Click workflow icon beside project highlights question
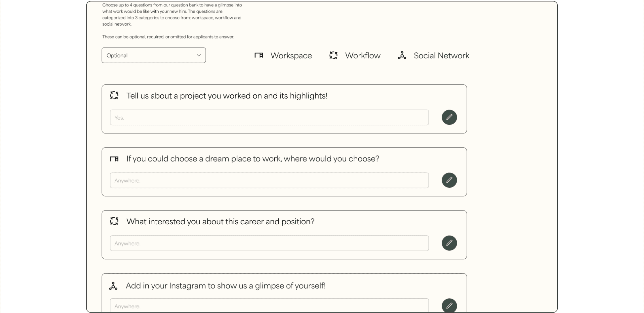The image size is (644, 313). point(114,95)
